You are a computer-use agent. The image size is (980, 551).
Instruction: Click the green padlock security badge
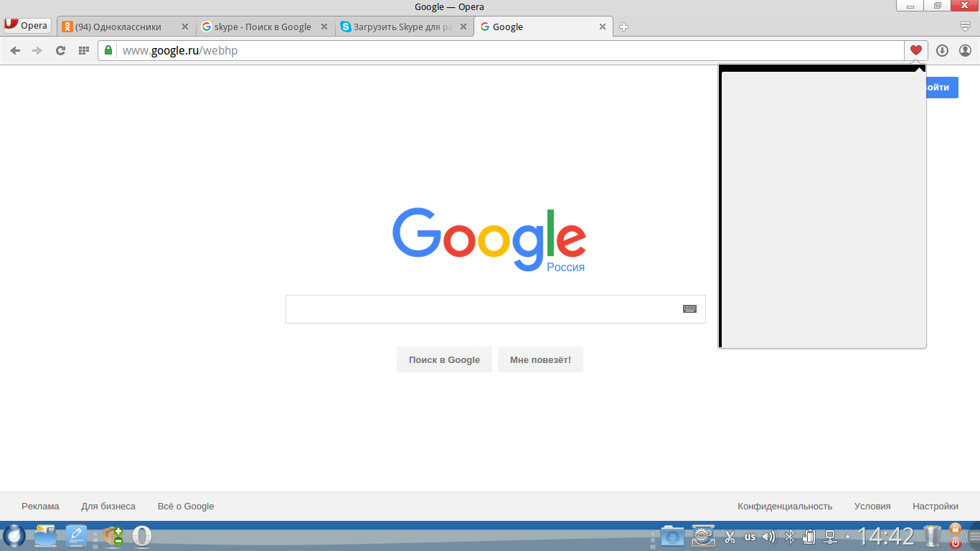click(x=108, y=50)
